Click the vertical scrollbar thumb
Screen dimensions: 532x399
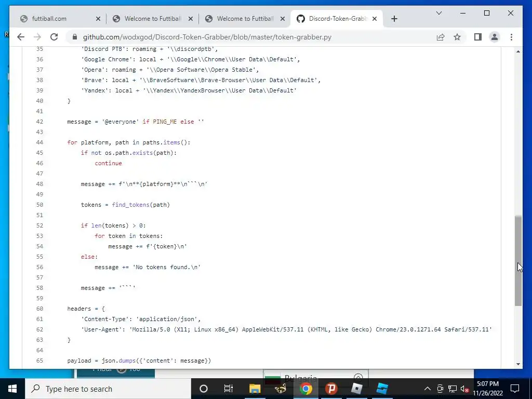[518, 261]
